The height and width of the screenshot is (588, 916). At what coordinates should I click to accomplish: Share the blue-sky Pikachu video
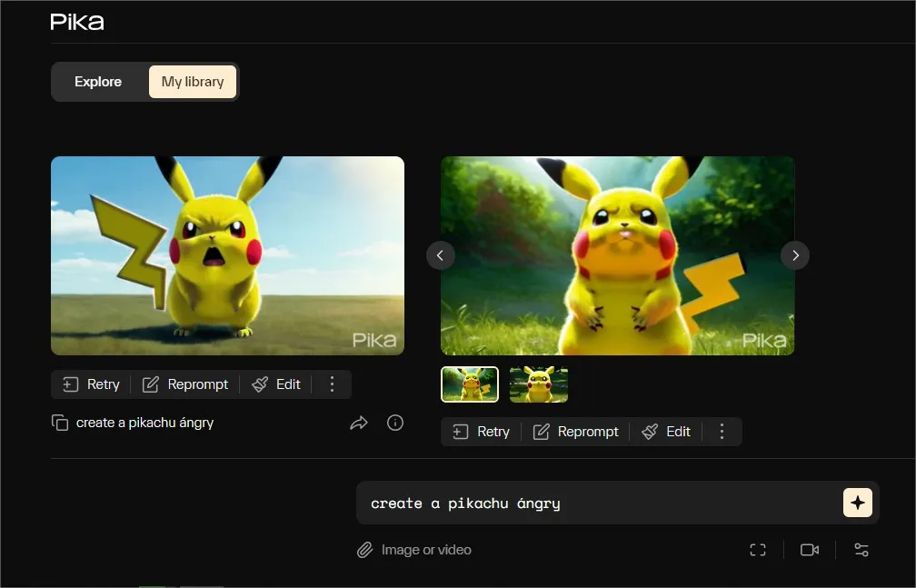point(359,423)
